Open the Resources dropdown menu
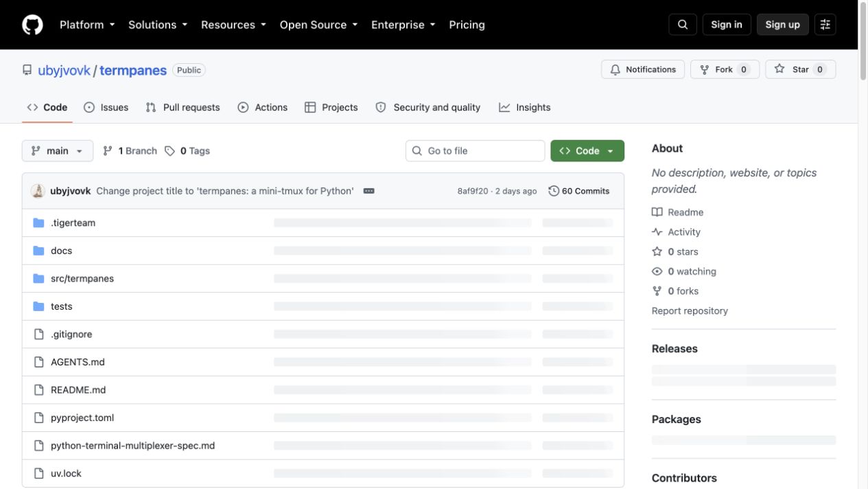The height and width of the screenshot is (489, 868). (233, 25)
